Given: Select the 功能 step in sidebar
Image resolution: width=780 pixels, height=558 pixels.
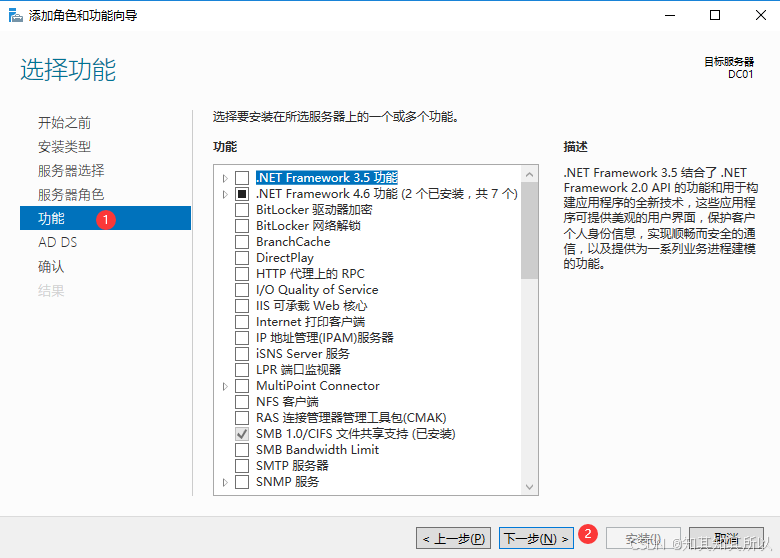Looking at the screenshot, I should (105, 218).
